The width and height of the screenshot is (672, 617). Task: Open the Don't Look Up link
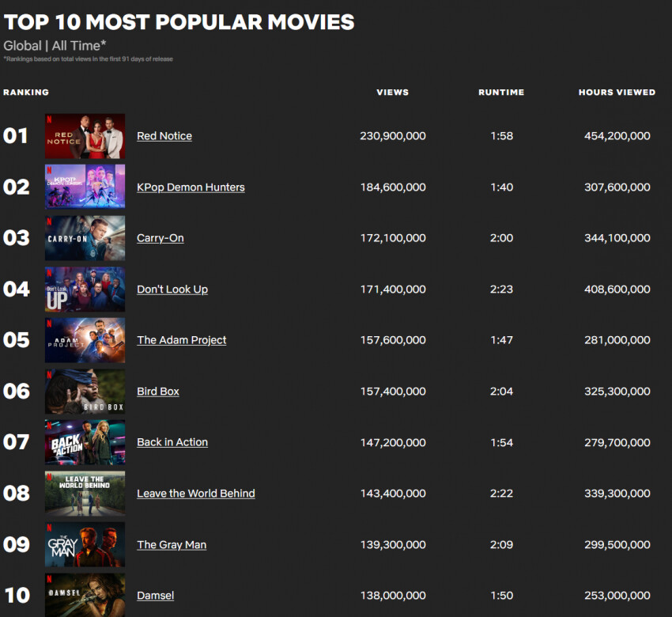172,290
